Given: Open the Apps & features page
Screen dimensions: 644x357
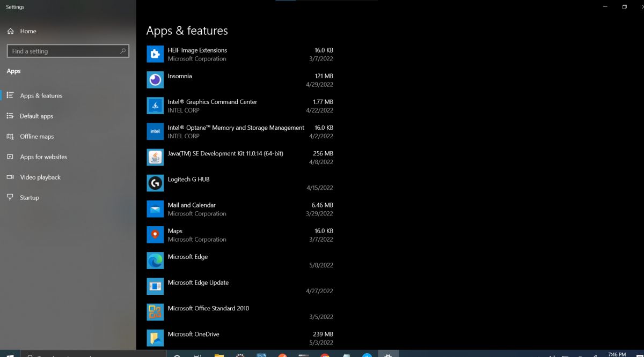Looking at the screenshot, I should pos(68,95).
